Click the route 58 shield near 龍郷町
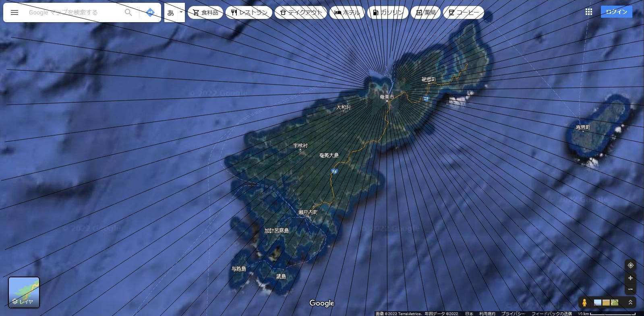The image size is (644, 316). click(x=426, y=99)
